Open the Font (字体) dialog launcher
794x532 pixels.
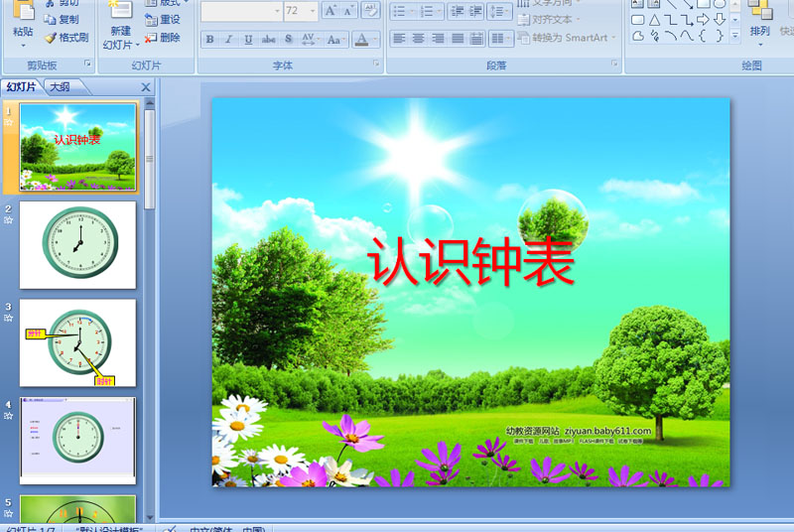[x=376, y=64]
